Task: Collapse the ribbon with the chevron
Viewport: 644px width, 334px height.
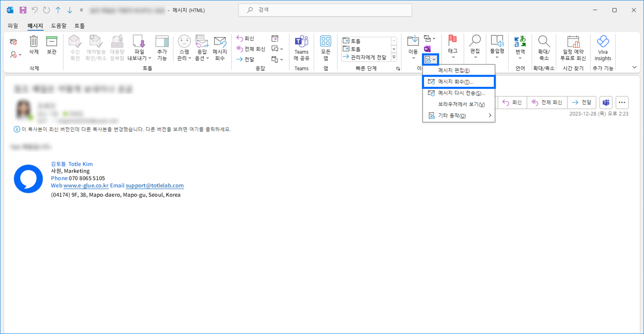Action: pos(634,67)
